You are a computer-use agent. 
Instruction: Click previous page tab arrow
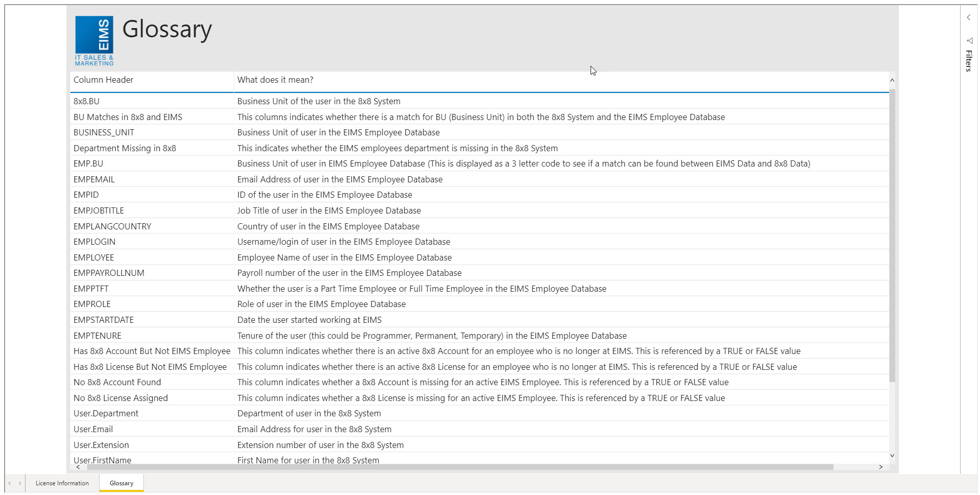[9, 483]
